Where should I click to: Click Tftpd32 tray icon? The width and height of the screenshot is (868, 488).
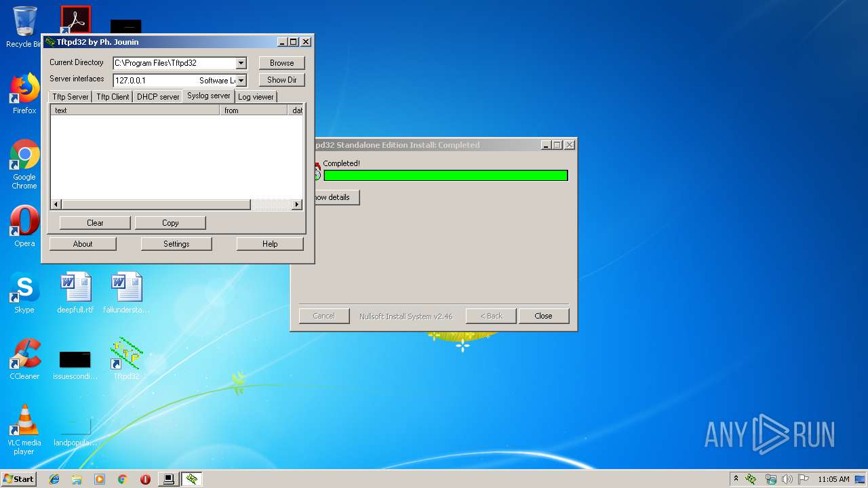pyautogui.click(x=751, y=479)
